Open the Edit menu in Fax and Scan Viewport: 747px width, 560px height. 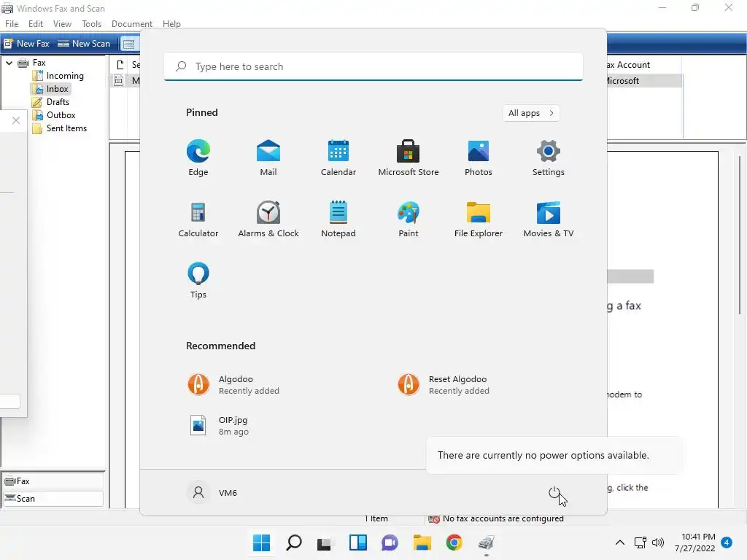point(35,24)
